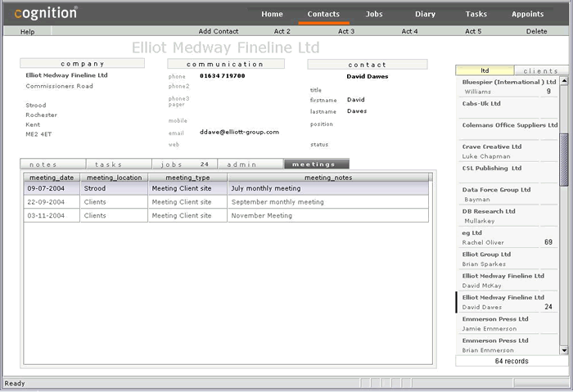Click the Act 5 toolbar button
Screen dimensions: 573x392
coord(473,31)
